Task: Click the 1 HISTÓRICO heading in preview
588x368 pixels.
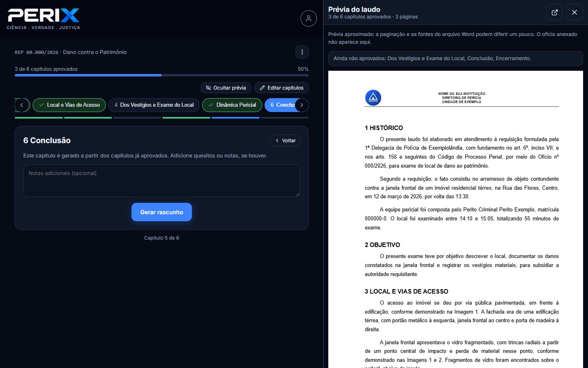Action: click(384, 128)
